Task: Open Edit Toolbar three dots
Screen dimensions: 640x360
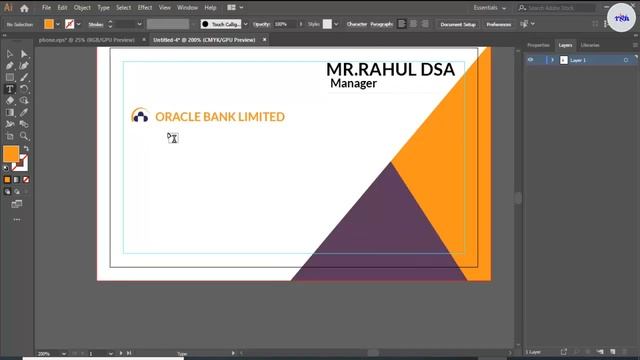Action: coord(17,220)
